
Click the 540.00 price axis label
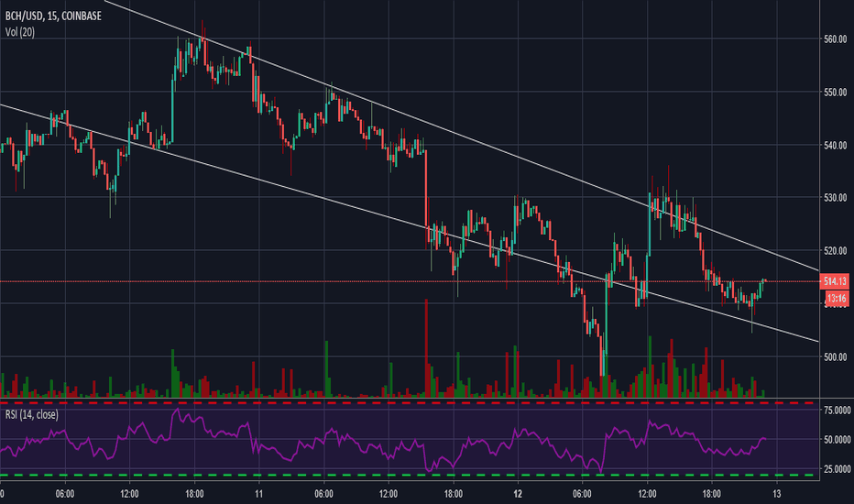(x=836, y=145)
